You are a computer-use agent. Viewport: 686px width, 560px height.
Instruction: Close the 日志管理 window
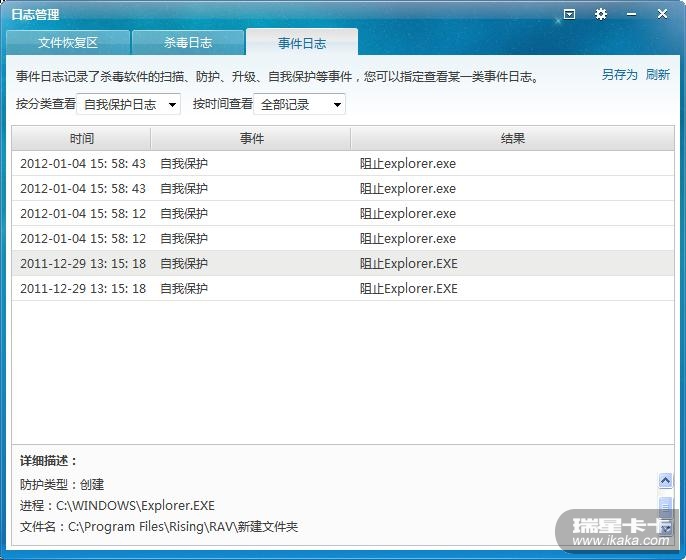662,14
